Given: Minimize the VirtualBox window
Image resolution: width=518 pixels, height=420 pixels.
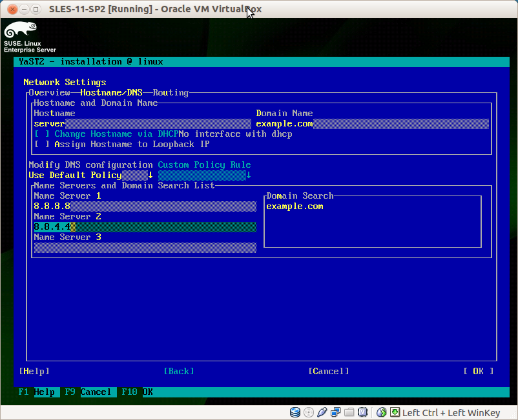Looking at the screenshot, I should 24,9.
